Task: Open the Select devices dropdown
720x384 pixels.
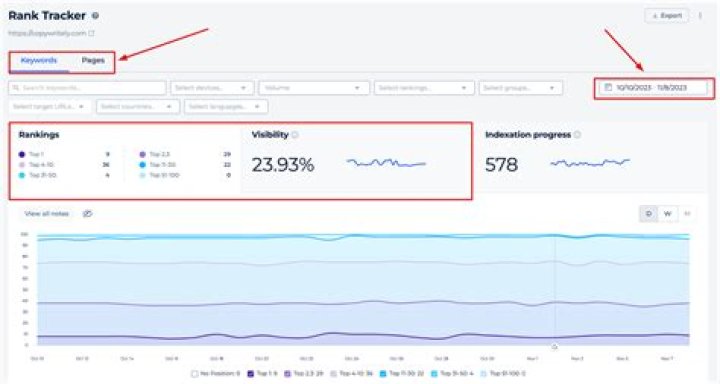Action: coord(212,88)
